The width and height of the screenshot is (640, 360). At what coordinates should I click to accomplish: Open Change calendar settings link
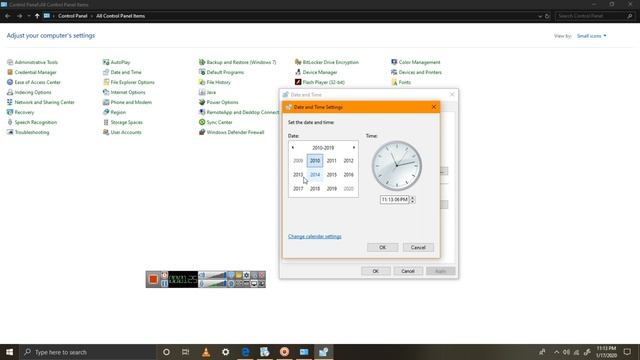[315, 236]
